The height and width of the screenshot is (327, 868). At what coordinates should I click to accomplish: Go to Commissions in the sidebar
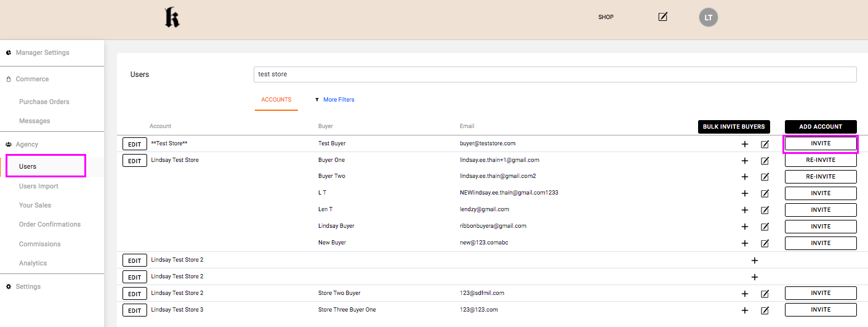(40, 244)
